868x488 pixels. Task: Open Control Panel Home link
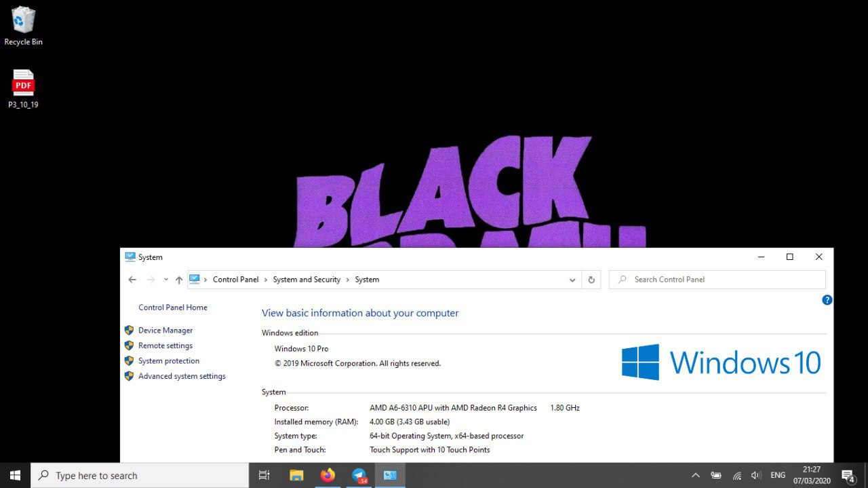point(173,307)
